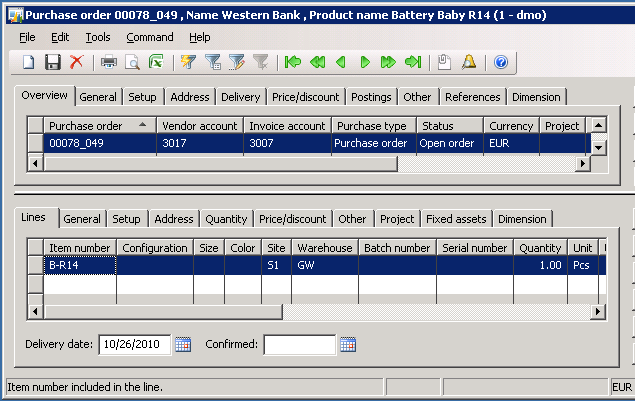Click the Confirmed date input field
This screenshot has width=635, height=401.
299,345
